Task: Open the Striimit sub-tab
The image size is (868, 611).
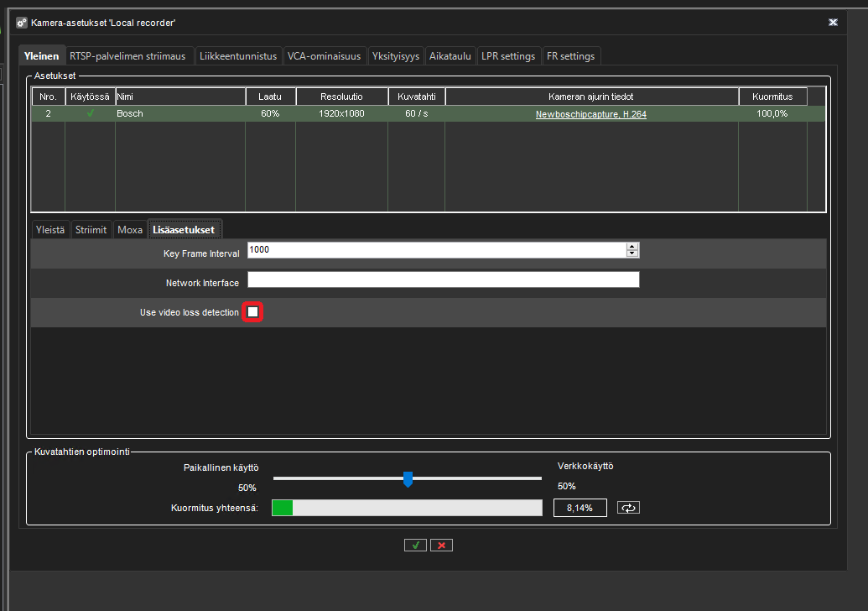Action: 91,229
